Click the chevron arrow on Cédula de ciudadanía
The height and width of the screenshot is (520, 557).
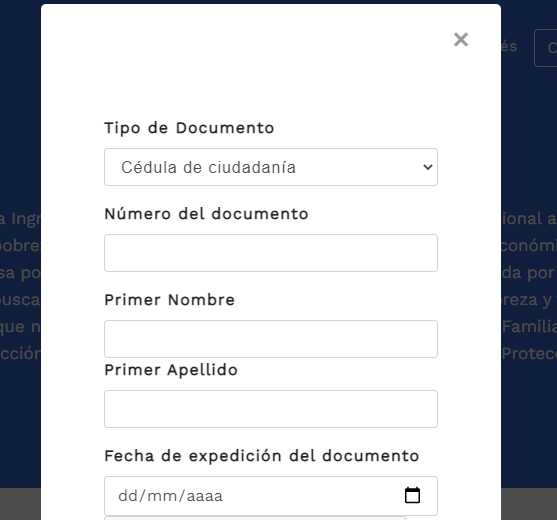point(428,167)
